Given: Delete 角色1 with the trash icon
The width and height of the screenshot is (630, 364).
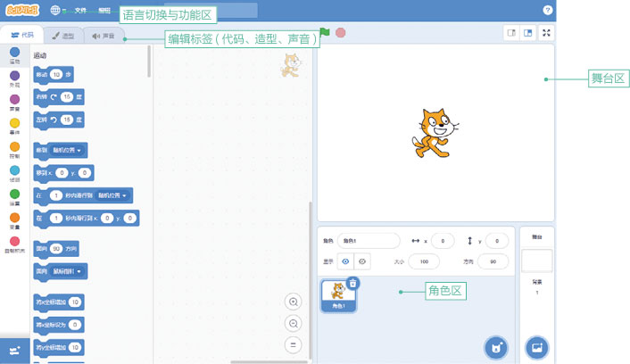Looking at the screenshot, I should pos(352,284).
